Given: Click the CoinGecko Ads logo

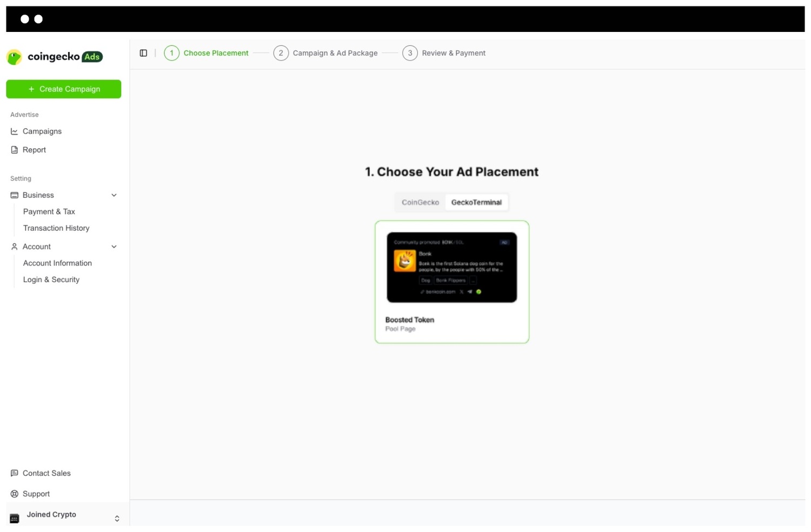Looking at the screenshot, I should pos(55,57).
